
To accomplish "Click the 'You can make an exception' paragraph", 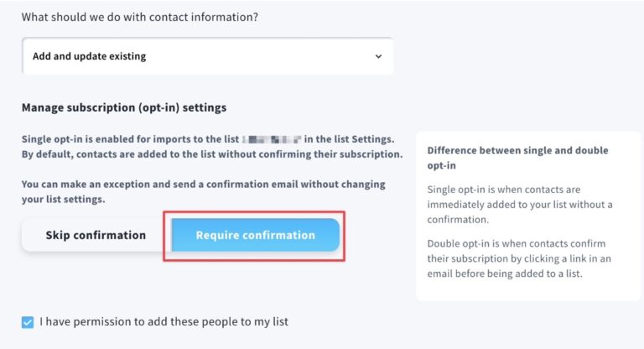I will 203,191.
